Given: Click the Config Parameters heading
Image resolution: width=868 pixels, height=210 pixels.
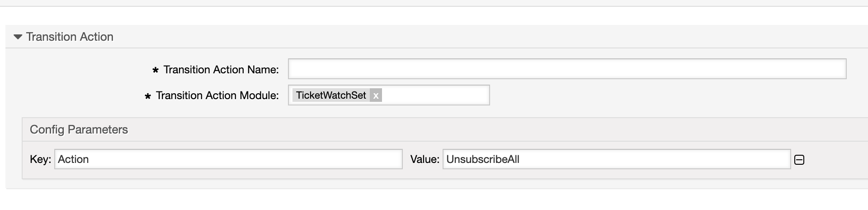Looking at the screenshot, I should [x=79, y=130].
